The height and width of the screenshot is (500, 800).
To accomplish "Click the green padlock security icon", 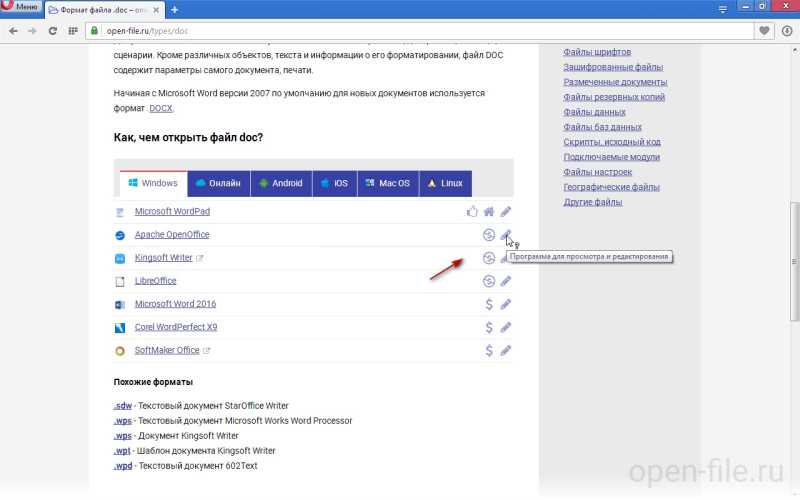I will [94, 31].
